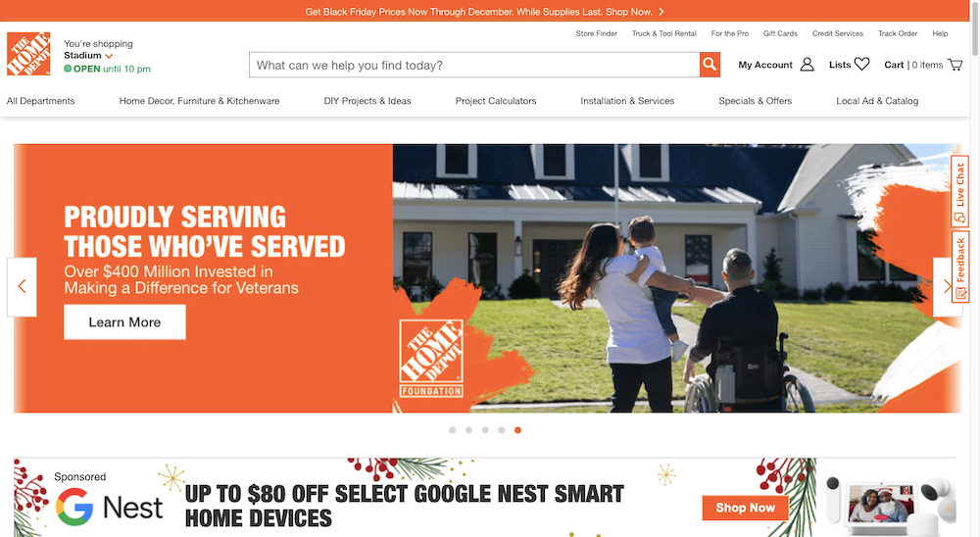Image resolution: width=980 pixels, height=537 pixels.
Task: Open Lists via the heart icon
Action: (861, 64)
